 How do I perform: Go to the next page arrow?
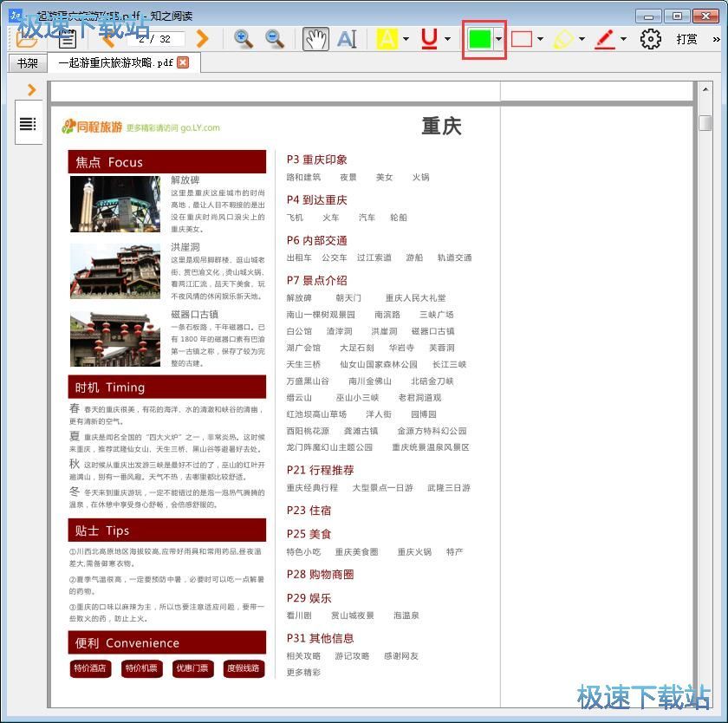pyautogui.click(x=202, y=39)
